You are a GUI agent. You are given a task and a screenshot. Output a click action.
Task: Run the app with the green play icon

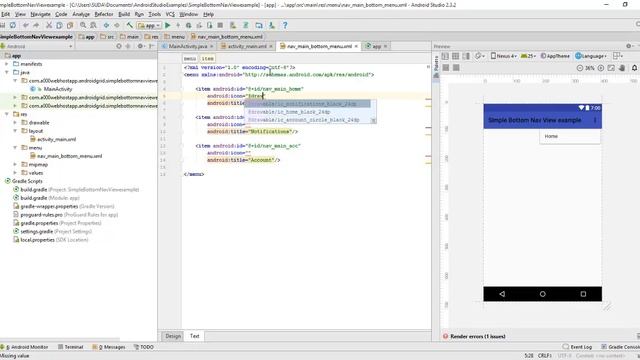[167, 25]
